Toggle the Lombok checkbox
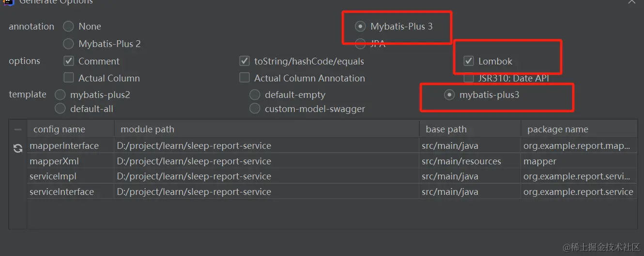The height and width of the screenshot is (256, 644). [x=469, y=61]
